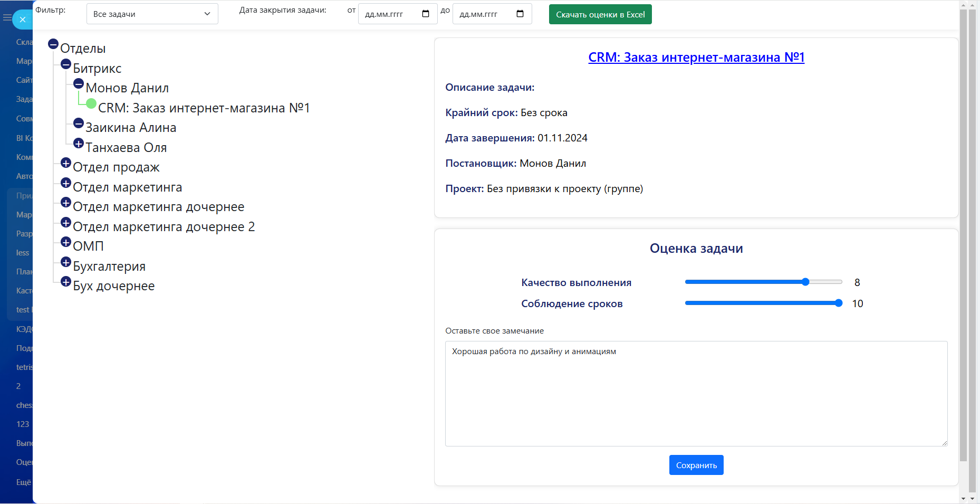Expand the Отдел продаж department
The width and height of the screenshot is (980, 504).
coord(66,163)
